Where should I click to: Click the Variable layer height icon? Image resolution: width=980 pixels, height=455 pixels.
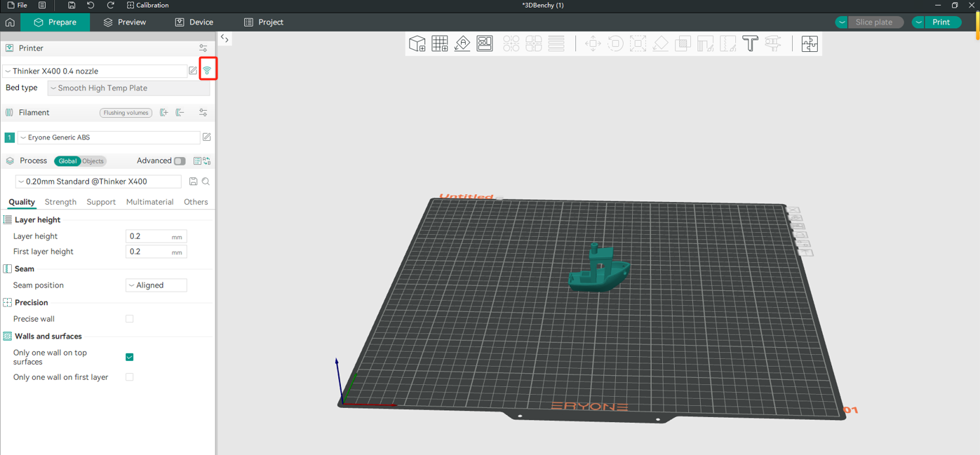[556, 43]
